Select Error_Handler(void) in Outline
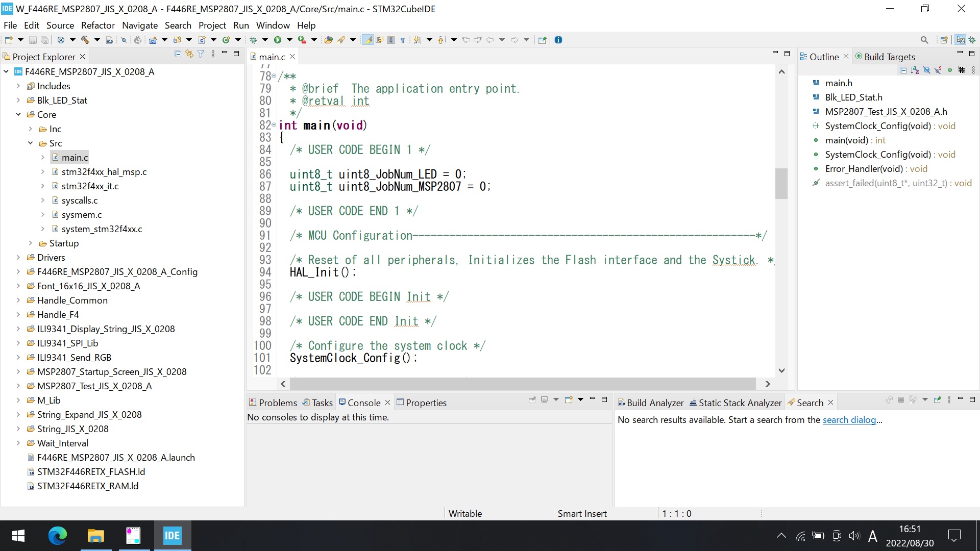 click(876, 169)
